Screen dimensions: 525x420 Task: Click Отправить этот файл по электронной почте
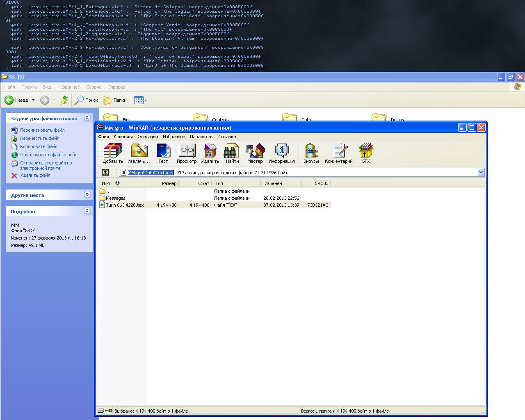tap(46, 165)
